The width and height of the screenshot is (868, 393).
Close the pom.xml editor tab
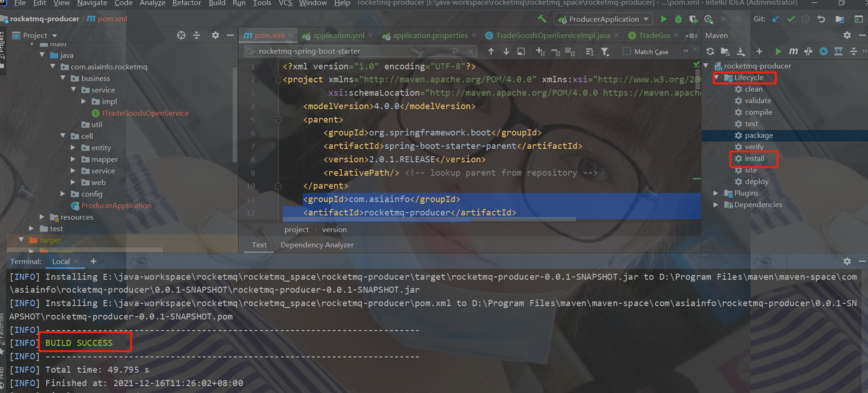[x=290, y=35]
